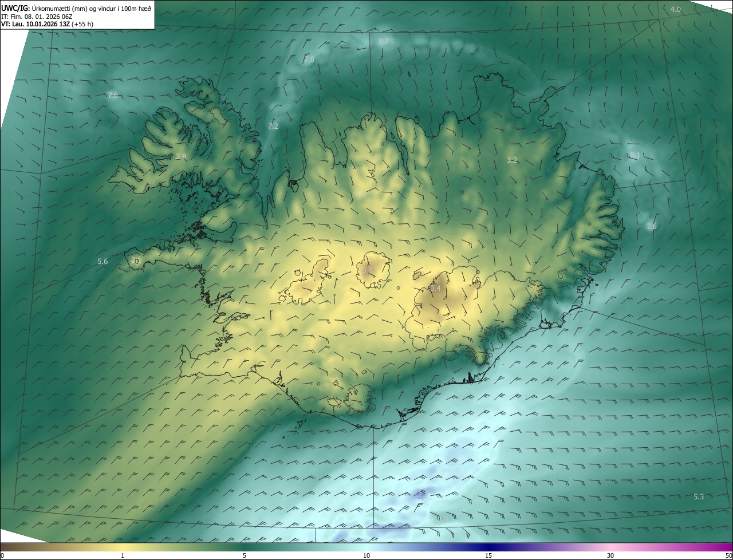Click the 7.6 value northwest of the Westfjords
733x560 pixels.
tap(112, 95)
